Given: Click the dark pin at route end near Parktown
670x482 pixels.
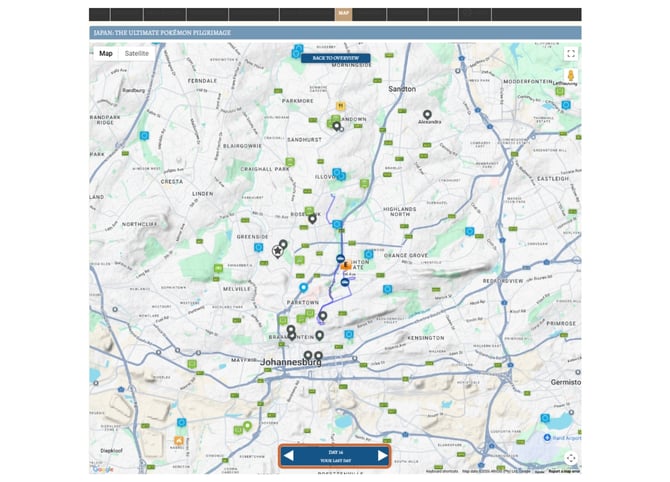Looking at the screenshot, I should click(x=323, y=316).
